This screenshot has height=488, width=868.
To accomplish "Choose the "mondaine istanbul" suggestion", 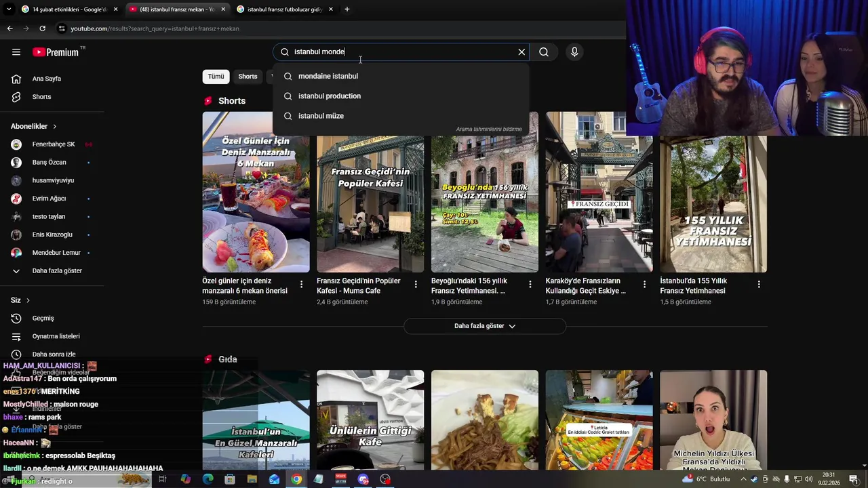I will pos(401,76).
